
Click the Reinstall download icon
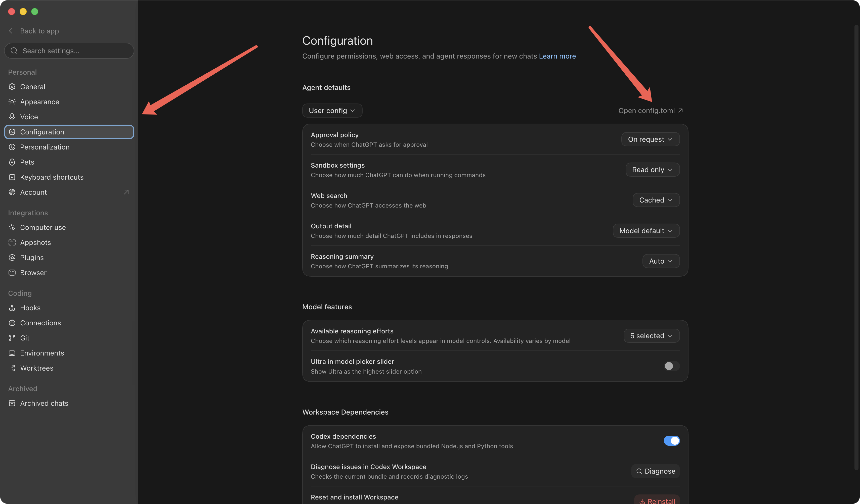(x=642, y=501)
